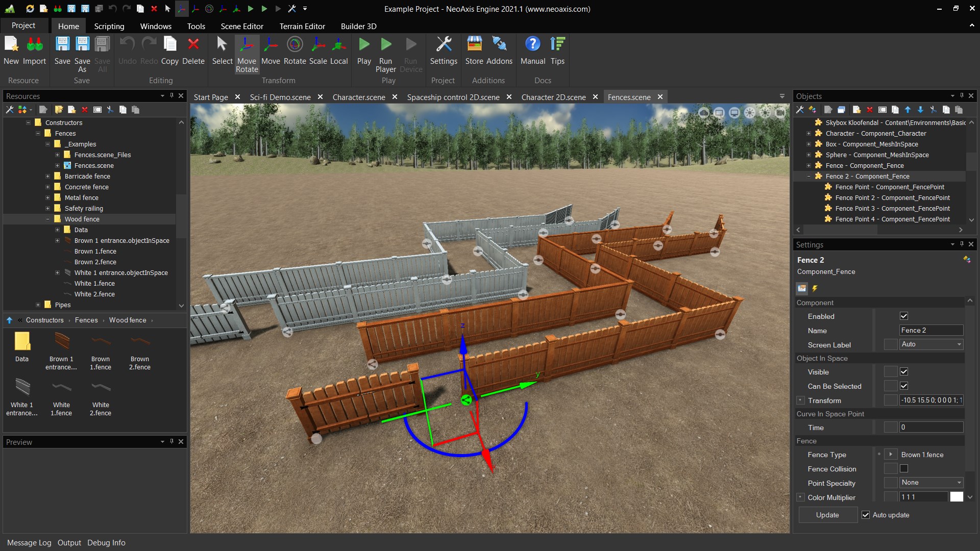Switch to the Terrain Editor ribbon tab

(302, 26)
